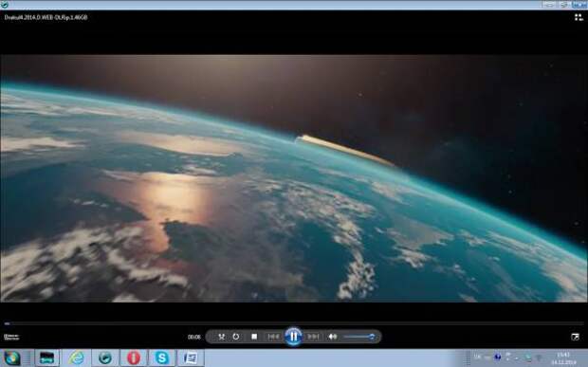The width and height of the screenshot is (588, 367).
Task: Toggle shuffle mode in the player
Action: pyautogui.click(x=222, y=337)
